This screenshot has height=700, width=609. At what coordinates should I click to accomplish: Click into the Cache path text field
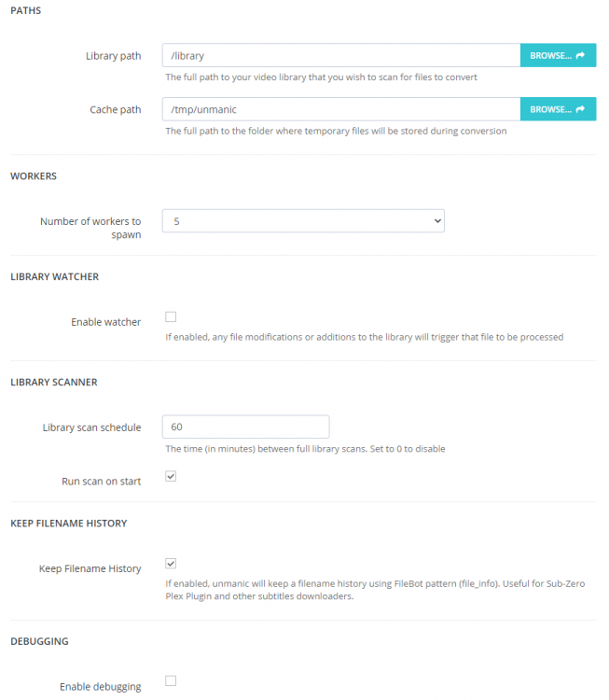(x=341, y=109)
